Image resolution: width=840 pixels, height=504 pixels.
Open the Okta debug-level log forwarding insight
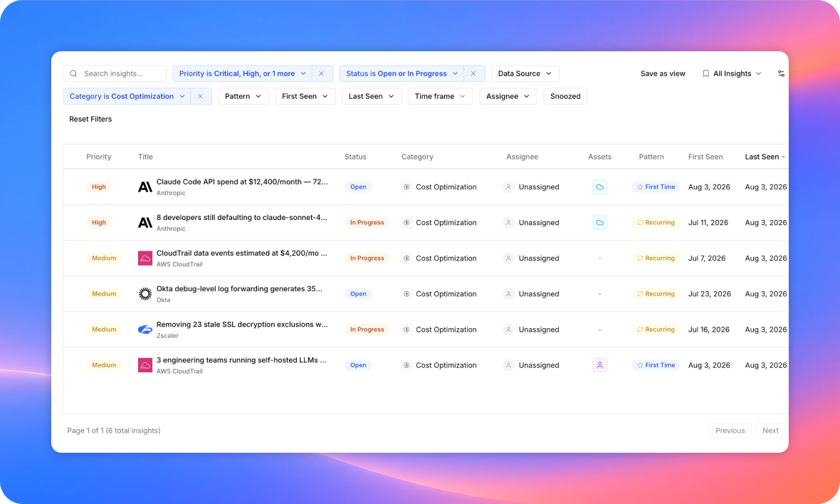[x=239, y=289]
